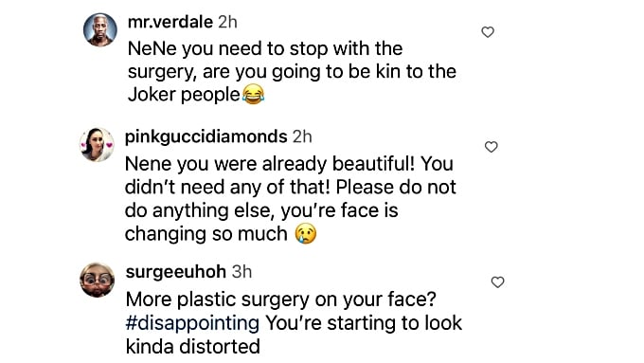The width and height of the screenshot is (644, 363).
Task: Click the 'kinda distorted' line of text
Action: click(x=193, y=346)
